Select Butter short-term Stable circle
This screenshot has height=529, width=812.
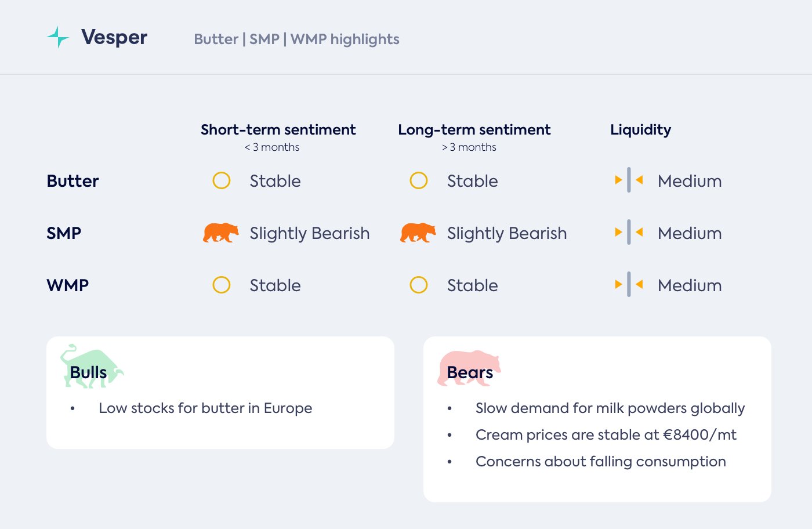point(222,180)
